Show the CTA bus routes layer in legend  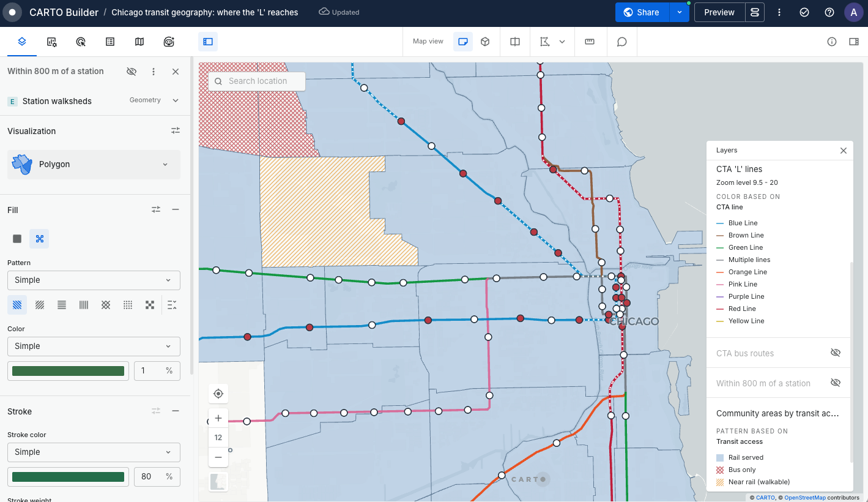tap(836, 353)
